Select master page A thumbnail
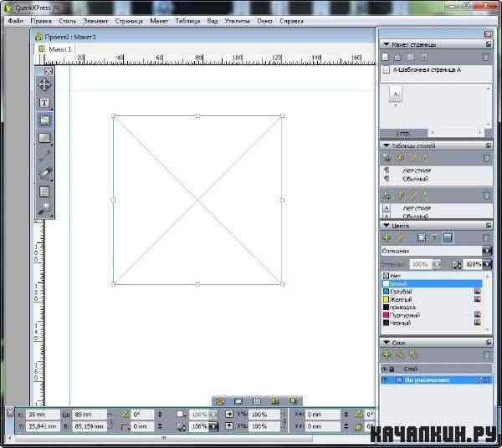The height and width of the screenshot is (448, 502). (x=396, y=95)
